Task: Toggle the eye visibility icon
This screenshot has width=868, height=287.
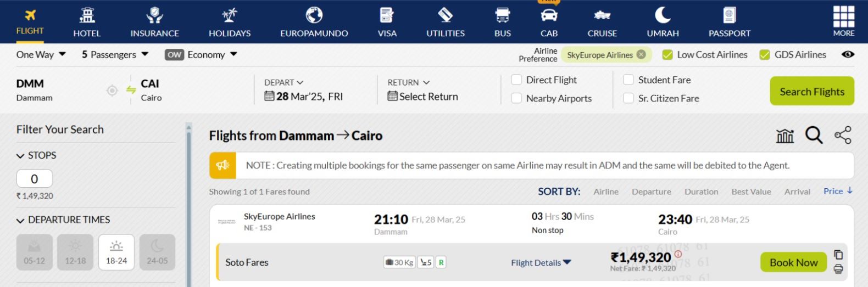Action: pos(848,54)
